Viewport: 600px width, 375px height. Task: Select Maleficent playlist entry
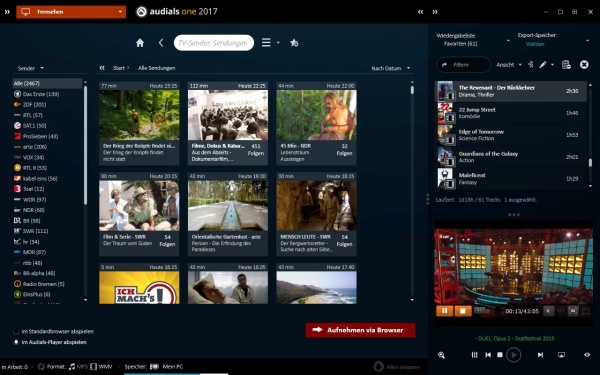point(510,178)
